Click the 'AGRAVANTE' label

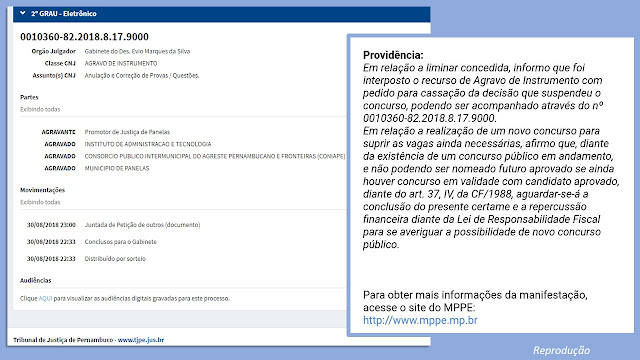click(x=58, y=132)
